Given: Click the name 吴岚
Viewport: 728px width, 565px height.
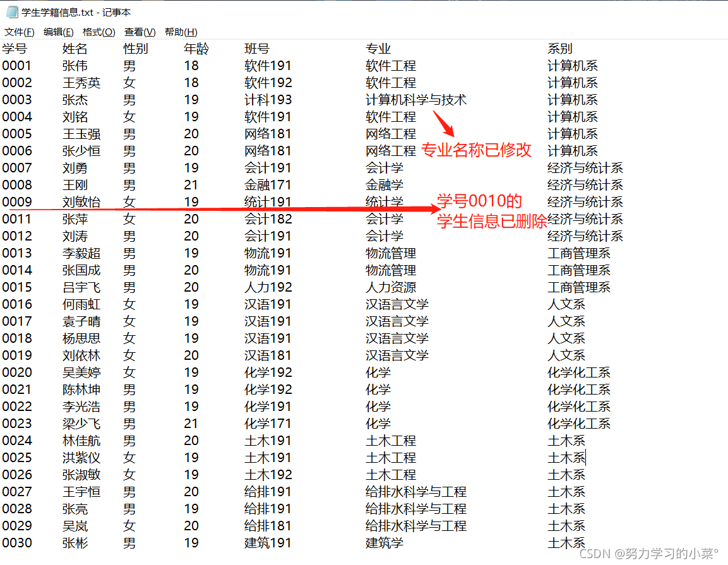Looking at the screenshot, I should (75, 526).
